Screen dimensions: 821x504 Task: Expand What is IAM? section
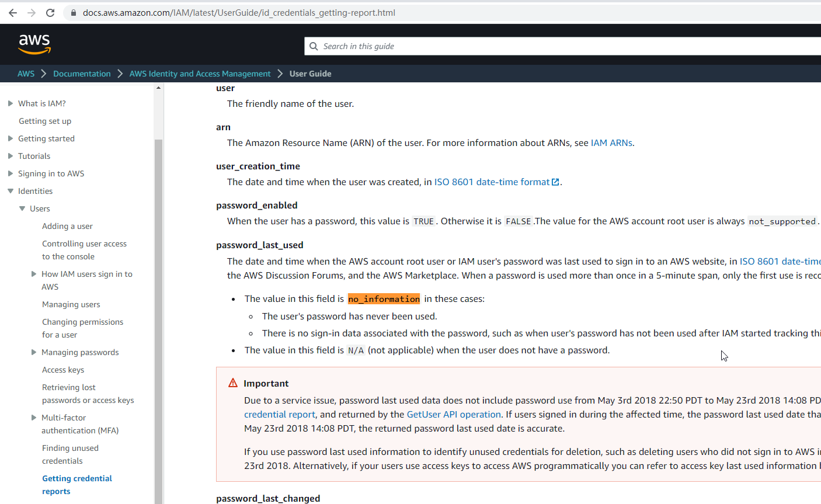point(11,103)
